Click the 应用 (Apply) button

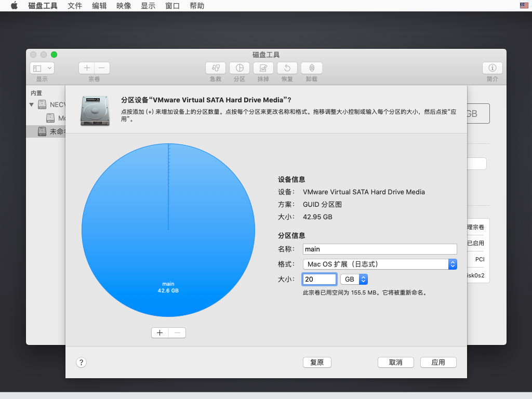pos(438,362)
